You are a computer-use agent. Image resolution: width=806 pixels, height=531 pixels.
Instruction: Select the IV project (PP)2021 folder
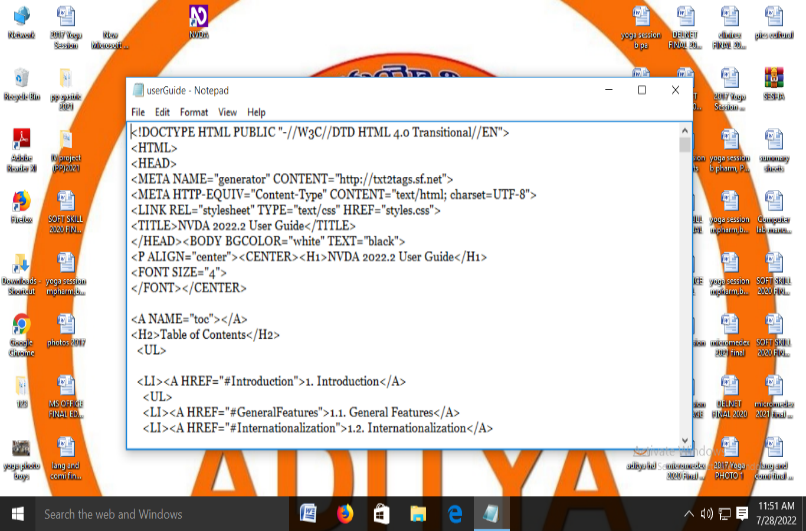[66, 150]
